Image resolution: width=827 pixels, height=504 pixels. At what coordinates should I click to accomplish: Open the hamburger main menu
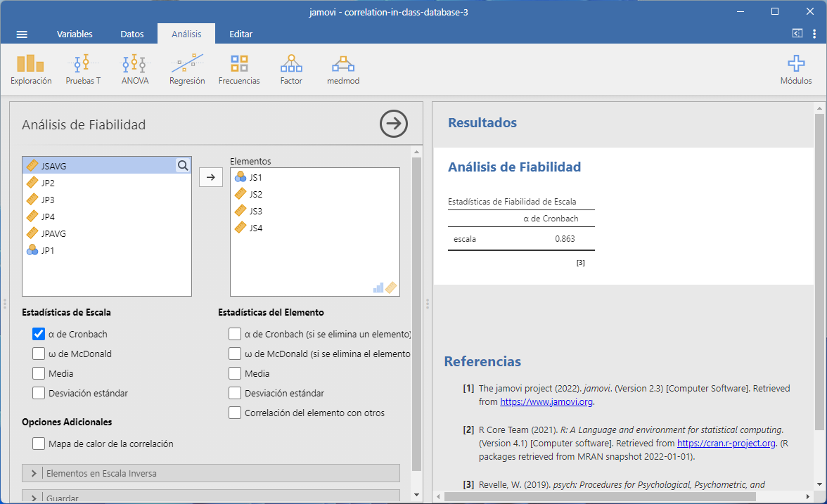click(x=22, y=34)
